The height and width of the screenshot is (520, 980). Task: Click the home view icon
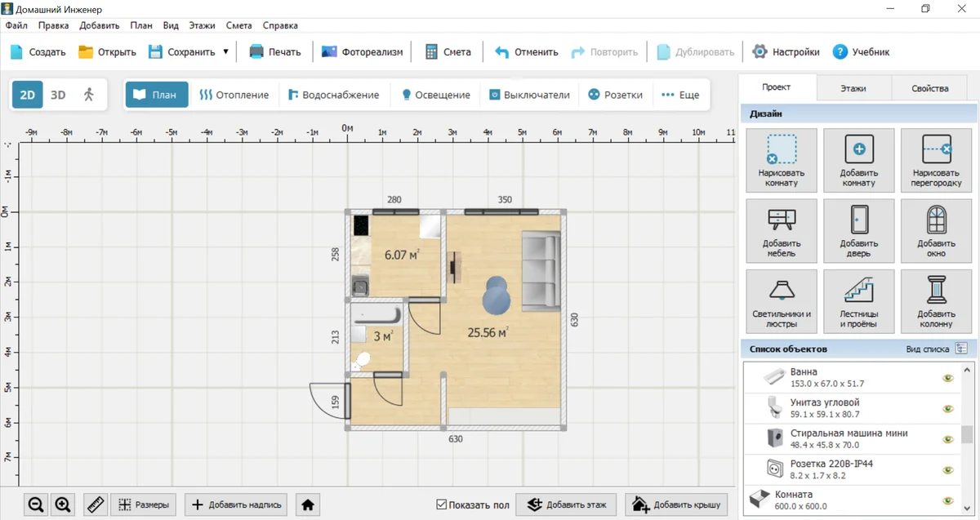[x=308, y=505]
